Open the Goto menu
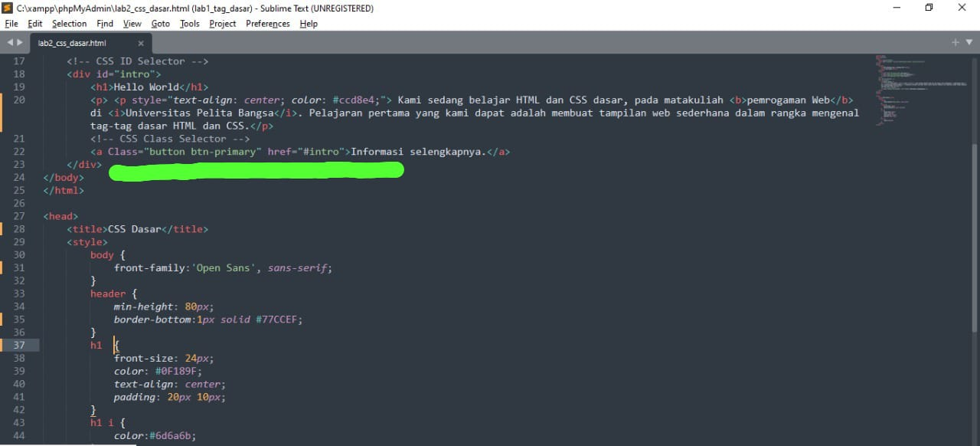 [160, 24]
